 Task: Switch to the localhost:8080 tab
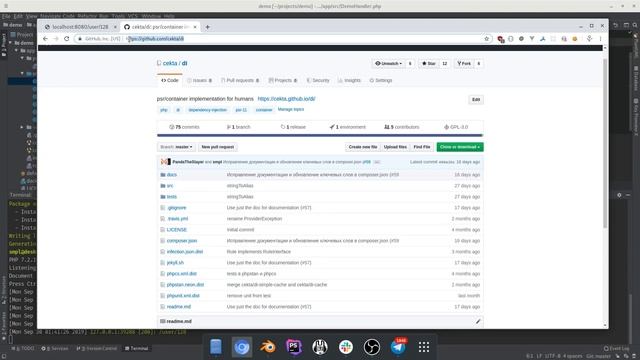click(80, 27)
